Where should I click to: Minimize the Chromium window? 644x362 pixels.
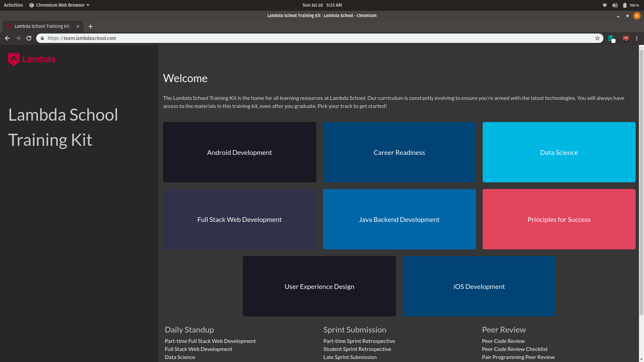(x=618, y=16)
